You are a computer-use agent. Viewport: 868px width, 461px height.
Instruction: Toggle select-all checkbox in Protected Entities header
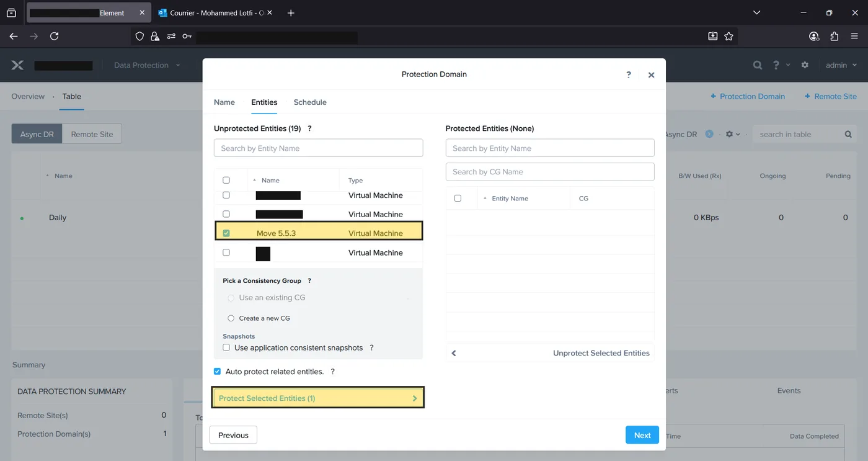(x=458, y=198)
